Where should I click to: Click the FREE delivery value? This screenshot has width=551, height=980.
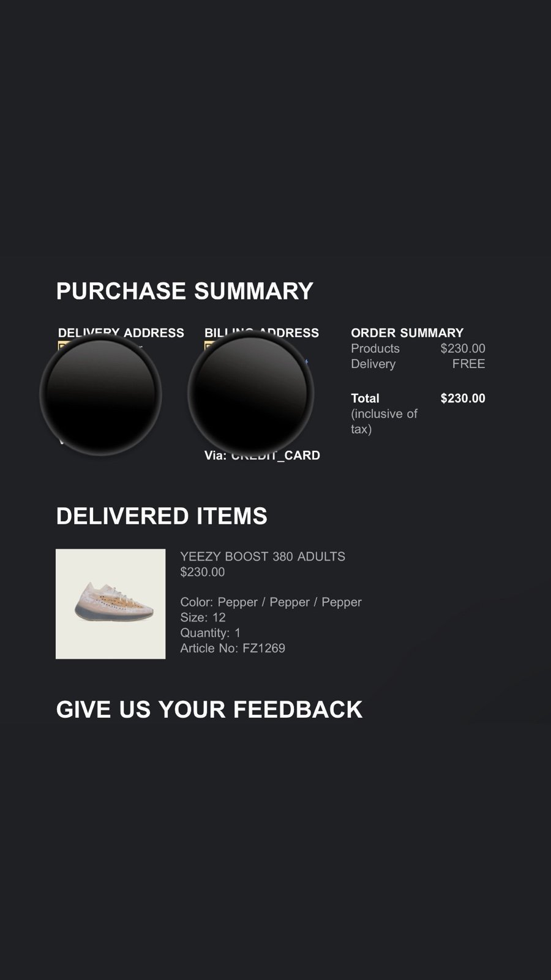pyautogui.click(x=468, y=364)
